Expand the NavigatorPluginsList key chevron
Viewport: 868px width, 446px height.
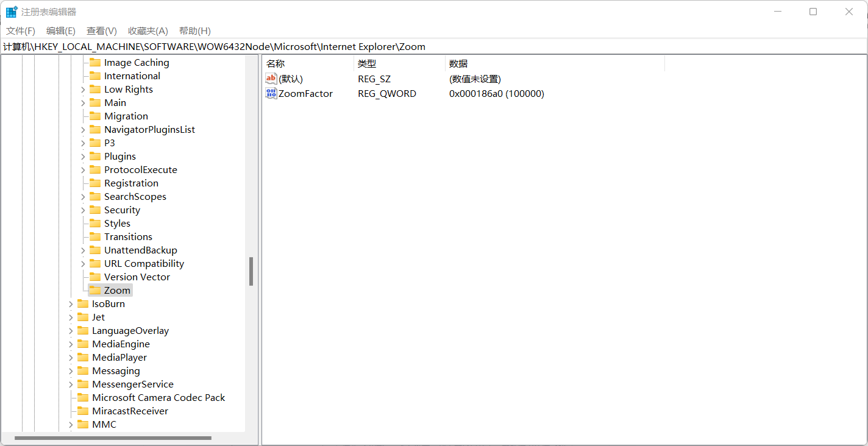point(83,129)
